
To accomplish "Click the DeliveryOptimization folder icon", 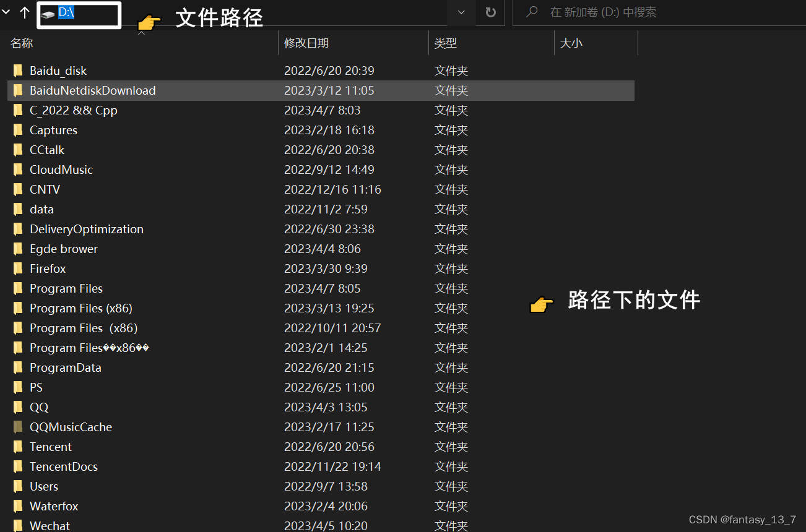I will click(18, 229).
